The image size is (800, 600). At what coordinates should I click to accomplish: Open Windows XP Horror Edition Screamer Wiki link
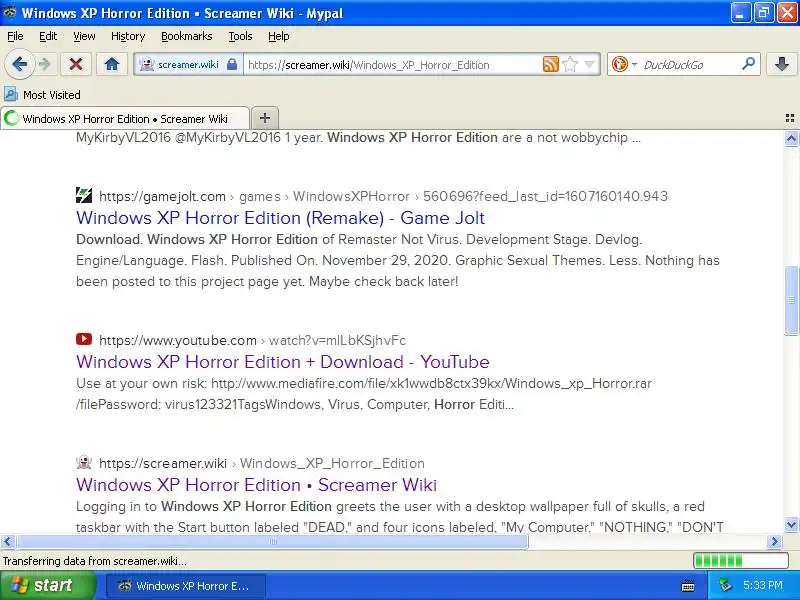coord(256,485)
